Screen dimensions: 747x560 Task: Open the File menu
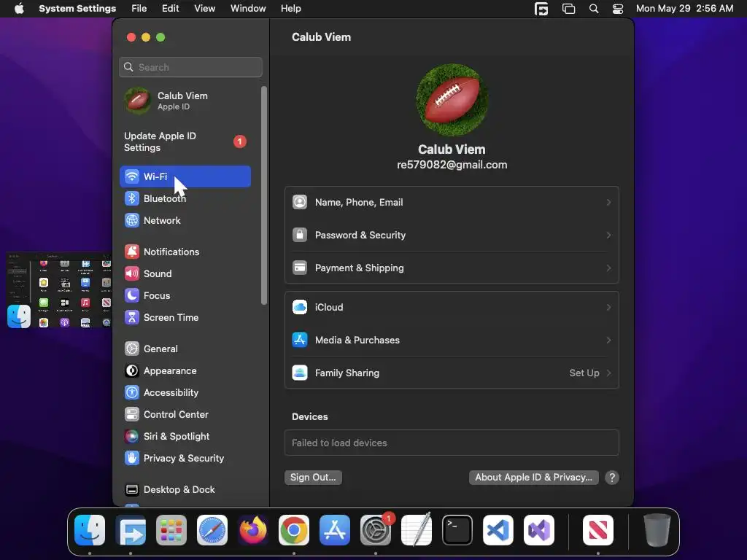click(139, 9)
